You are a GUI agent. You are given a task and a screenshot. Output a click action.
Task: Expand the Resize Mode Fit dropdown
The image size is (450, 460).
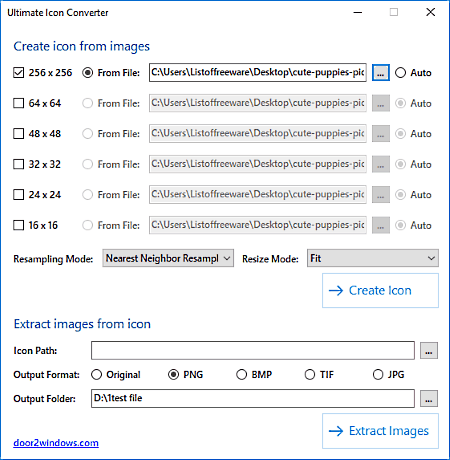pyautogui.click(x=373, y=258)
